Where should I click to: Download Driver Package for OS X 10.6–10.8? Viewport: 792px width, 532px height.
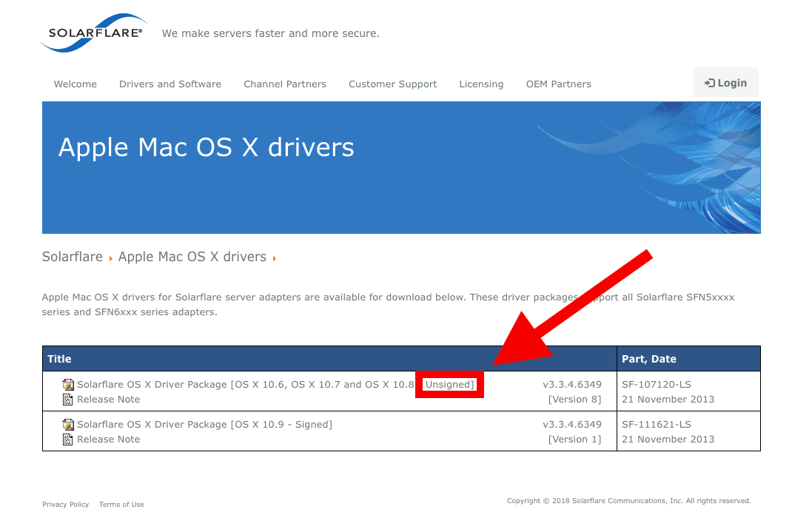(276, 385)
